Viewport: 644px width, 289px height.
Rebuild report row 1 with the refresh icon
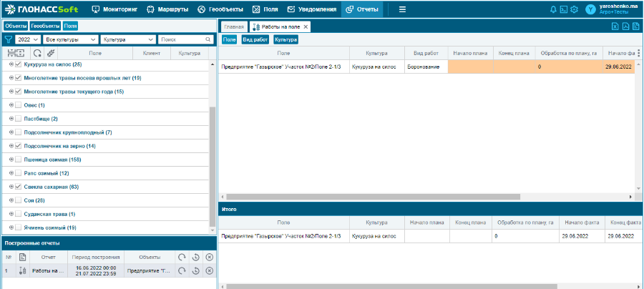[182, 270]
